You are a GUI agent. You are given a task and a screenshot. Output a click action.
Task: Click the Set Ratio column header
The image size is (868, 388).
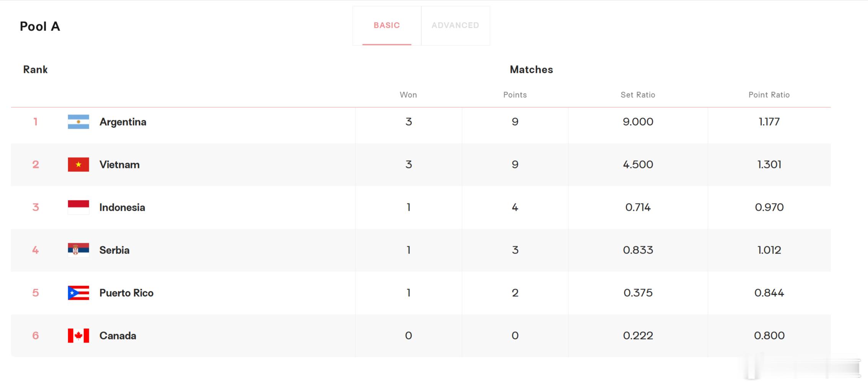[x=638, y=95]
